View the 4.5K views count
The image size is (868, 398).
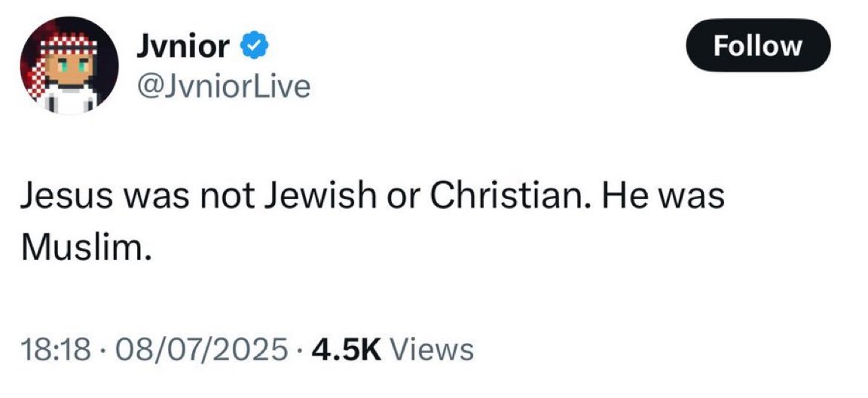pos(347,350)
